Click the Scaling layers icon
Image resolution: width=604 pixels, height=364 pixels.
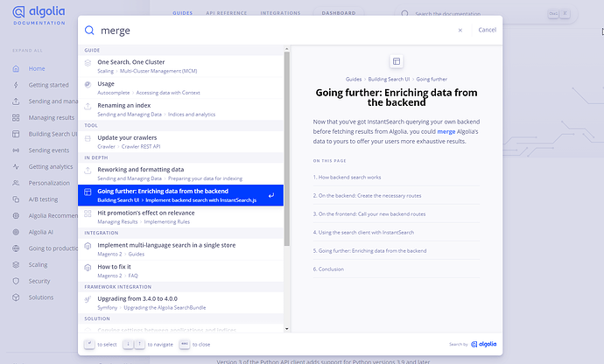tap(16, 264)
